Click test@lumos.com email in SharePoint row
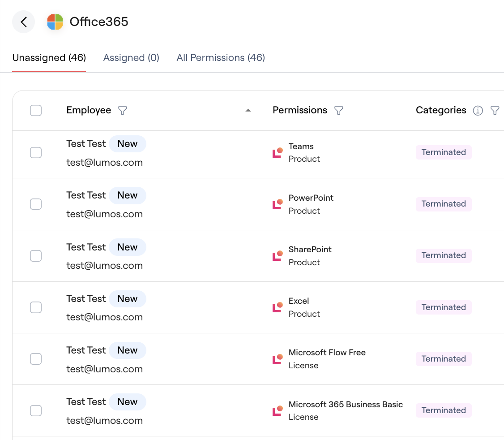Image resolution: width=504 pixels, height=440 pixels. (x=104, y=266)
